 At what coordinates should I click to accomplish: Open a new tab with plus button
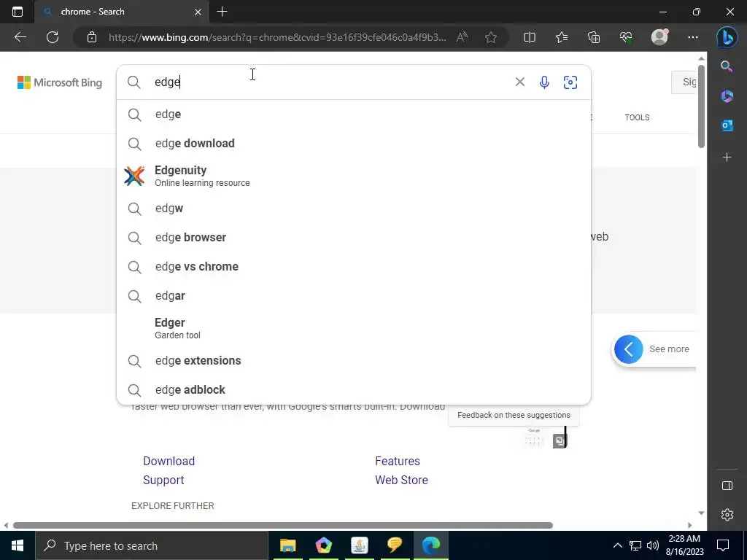(222, 12)
